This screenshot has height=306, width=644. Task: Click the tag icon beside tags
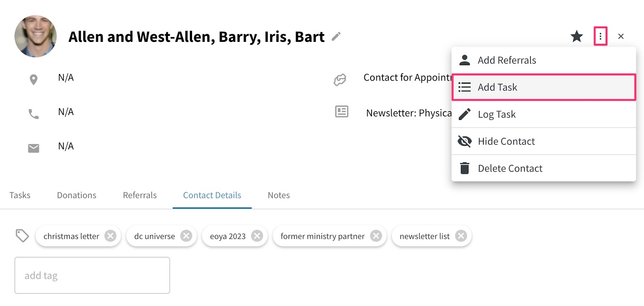pyautogui.click(x=22, y=236)
